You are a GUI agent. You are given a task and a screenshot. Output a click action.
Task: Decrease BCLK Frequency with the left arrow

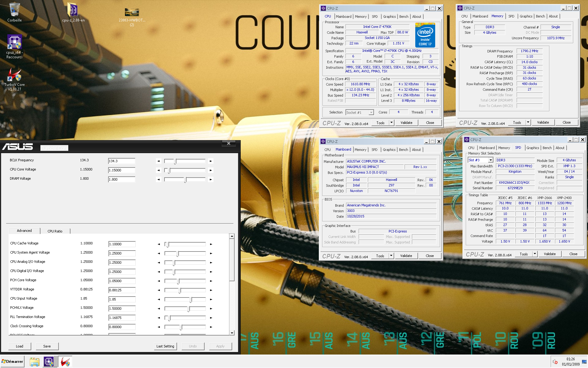point(158,161)
